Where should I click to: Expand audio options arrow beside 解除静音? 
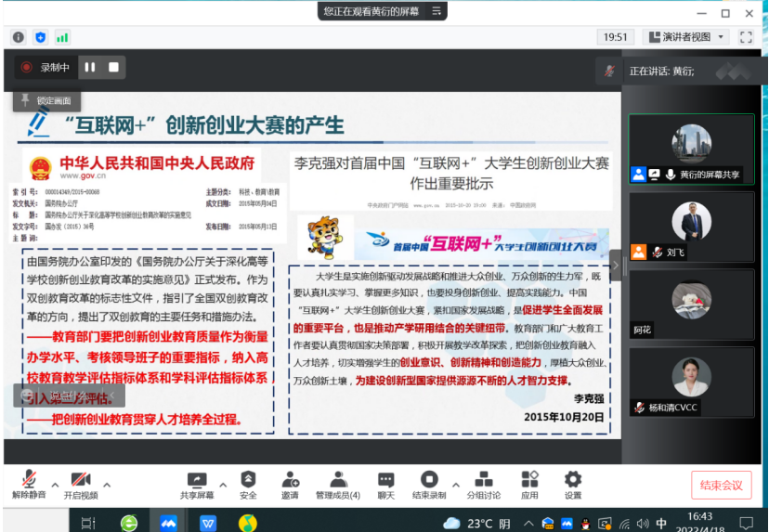pos(54,484)
